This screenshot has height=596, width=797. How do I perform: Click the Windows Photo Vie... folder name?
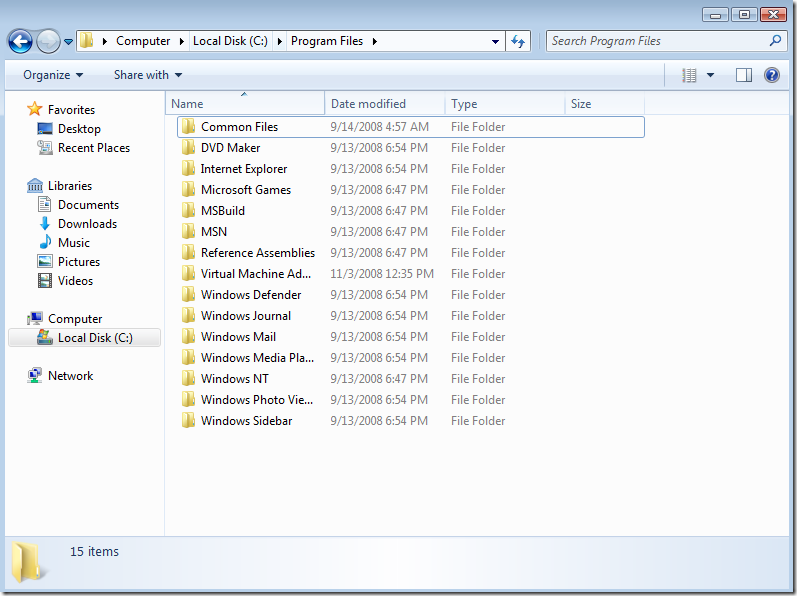(x=257, y=400)
